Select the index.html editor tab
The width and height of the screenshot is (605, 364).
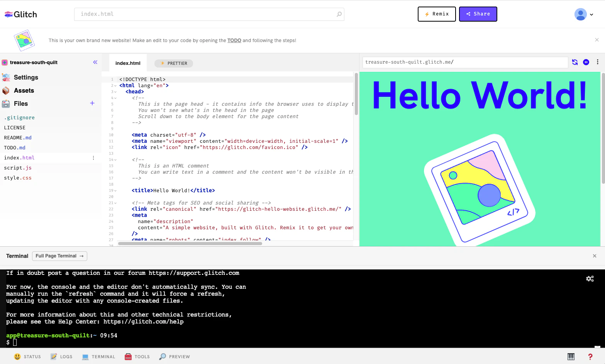point(128,63)
